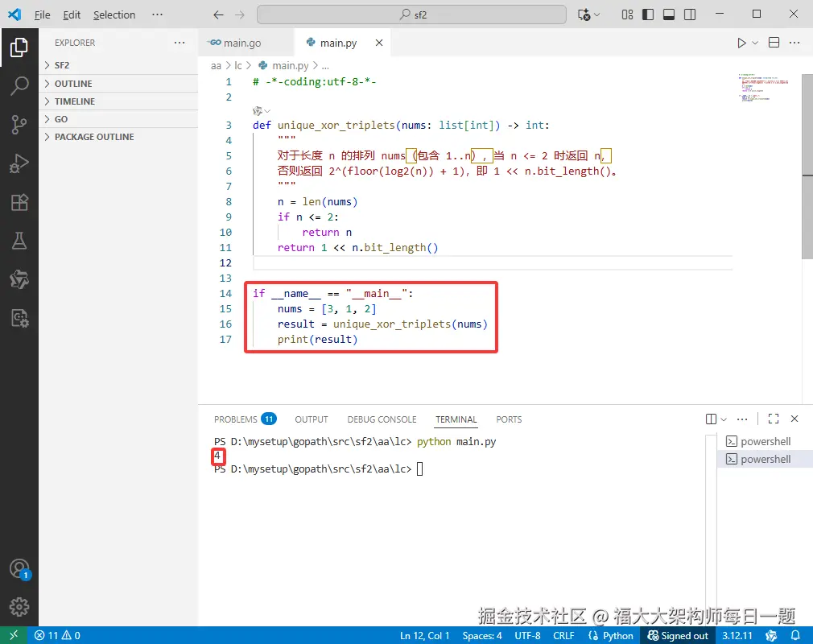Open the Source Control view
Viewport: 813px width, 644px height.
(x=19, y=124)
